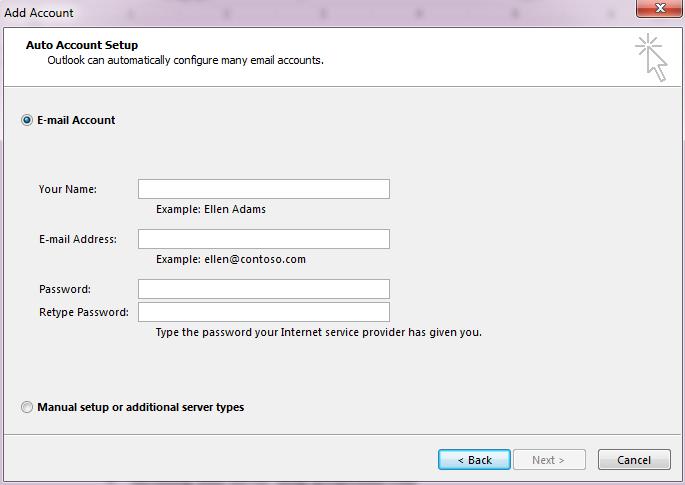This screenshot has width=685, height=485.
Task: Click the Example: Ellen Adams hint text
Action: pos(211,209)
